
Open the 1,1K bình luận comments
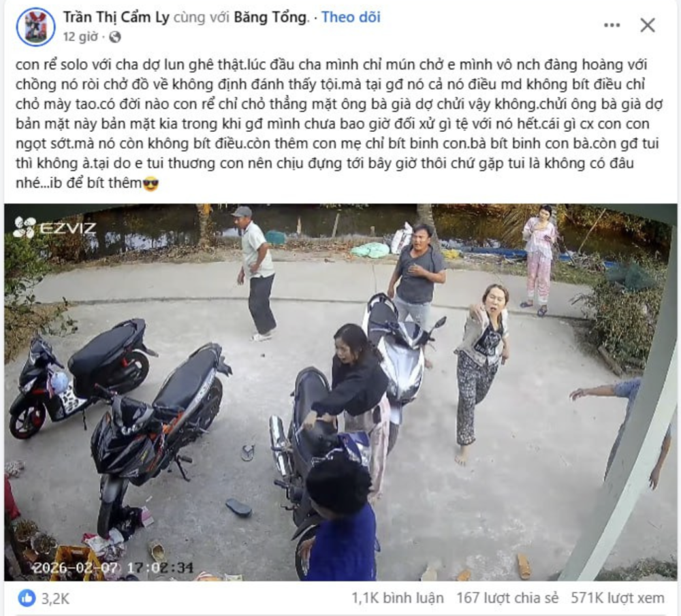point(398,598)
